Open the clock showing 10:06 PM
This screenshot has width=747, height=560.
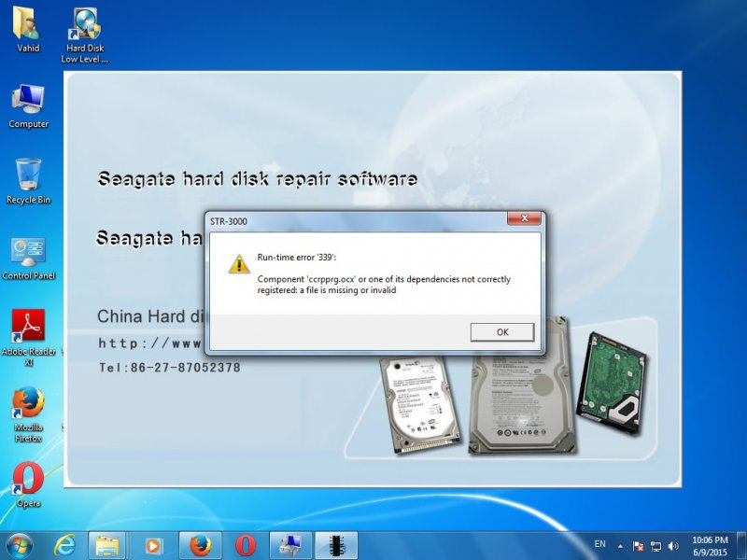click(710, 546)
